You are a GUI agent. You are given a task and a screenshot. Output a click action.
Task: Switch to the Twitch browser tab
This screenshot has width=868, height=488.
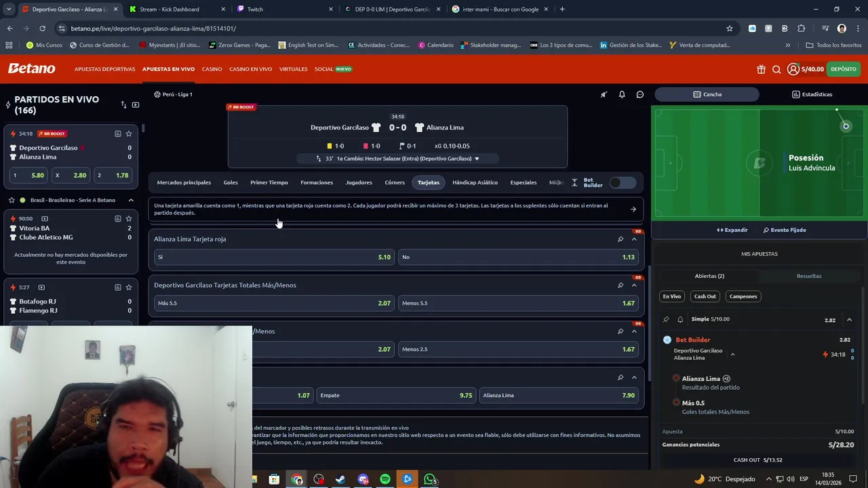coord(285,9)
